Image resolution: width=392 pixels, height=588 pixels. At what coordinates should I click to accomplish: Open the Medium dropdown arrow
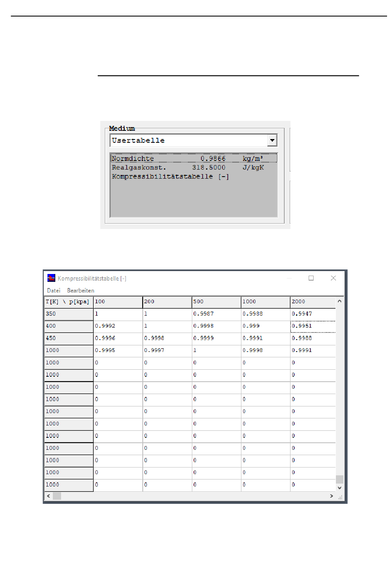(x=272, y=140)
